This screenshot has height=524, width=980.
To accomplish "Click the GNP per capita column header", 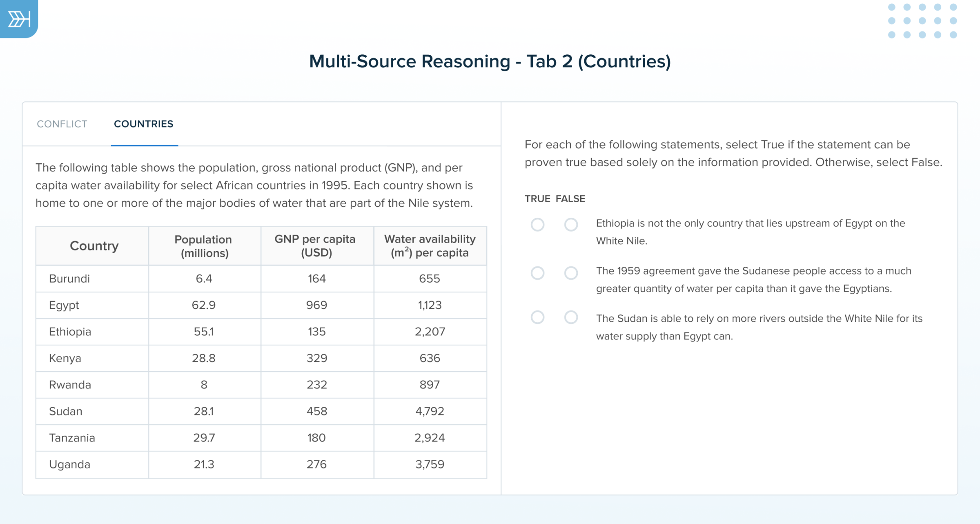I will click(x=315, y=245).
